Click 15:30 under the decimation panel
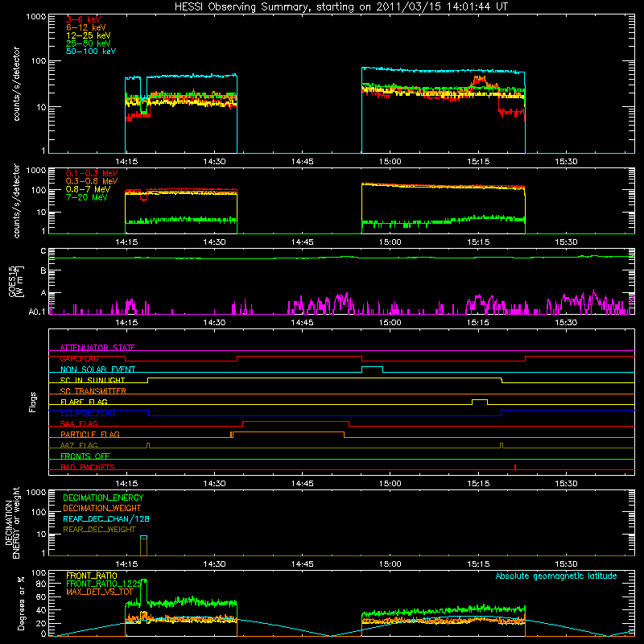 tap(566, 564)
